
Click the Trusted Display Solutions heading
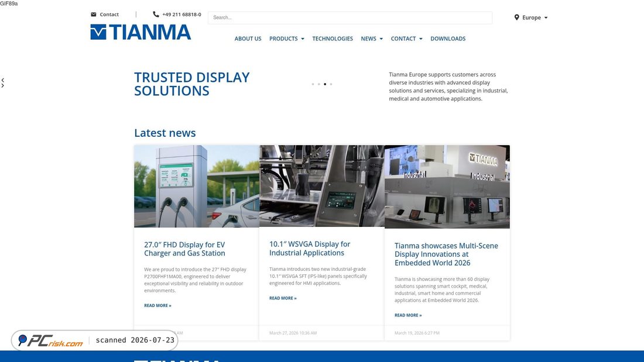point(192,84)
